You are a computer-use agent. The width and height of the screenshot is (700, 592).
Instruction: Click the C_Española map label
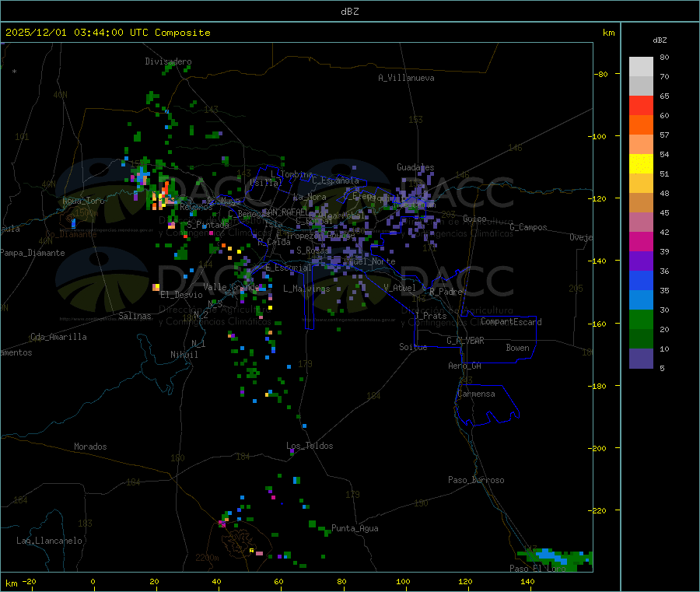coord(335,180)
